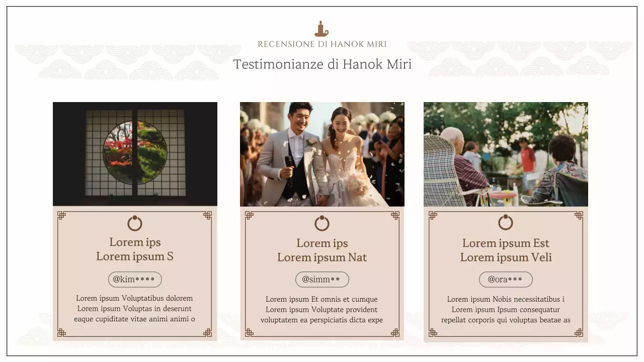Select the @kim**** username badge

tap(135, 280)
